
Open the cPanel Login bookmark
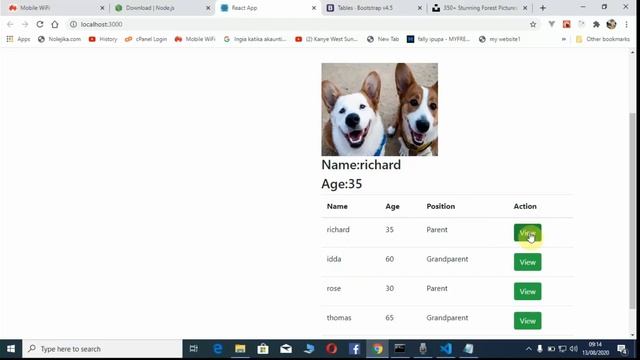click(146, 39)
